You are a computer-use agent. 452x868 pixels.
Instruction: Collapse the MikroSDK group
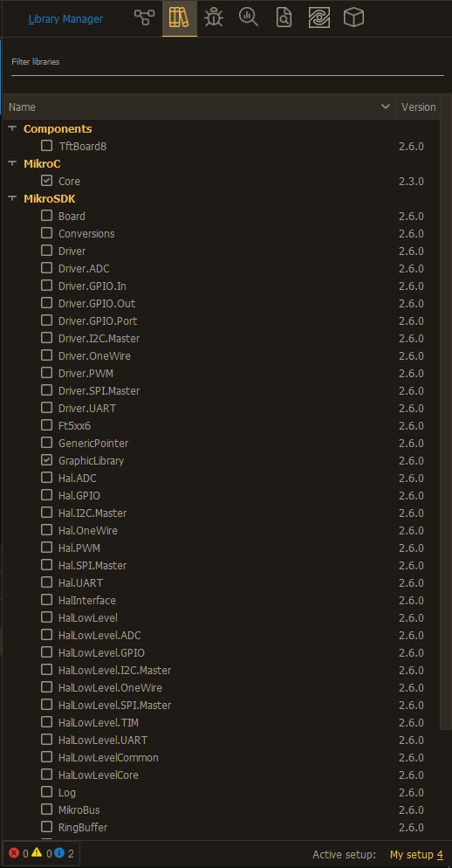coord(13,198)
